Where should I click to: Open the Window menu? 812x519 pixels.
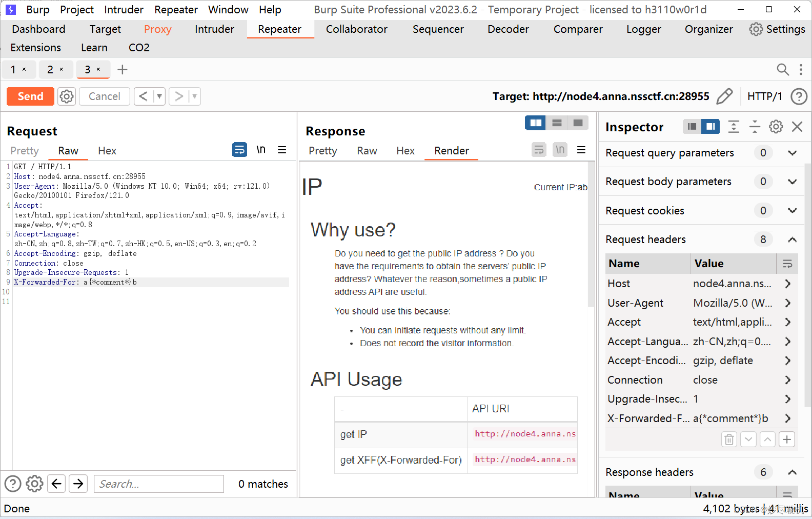coord(228,10)
